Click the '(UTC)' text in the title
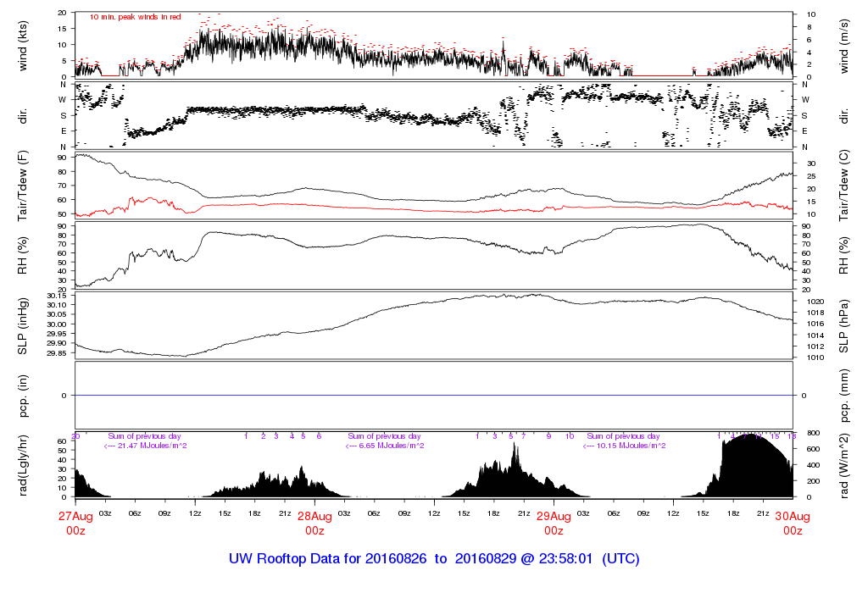 pos(620,559)
